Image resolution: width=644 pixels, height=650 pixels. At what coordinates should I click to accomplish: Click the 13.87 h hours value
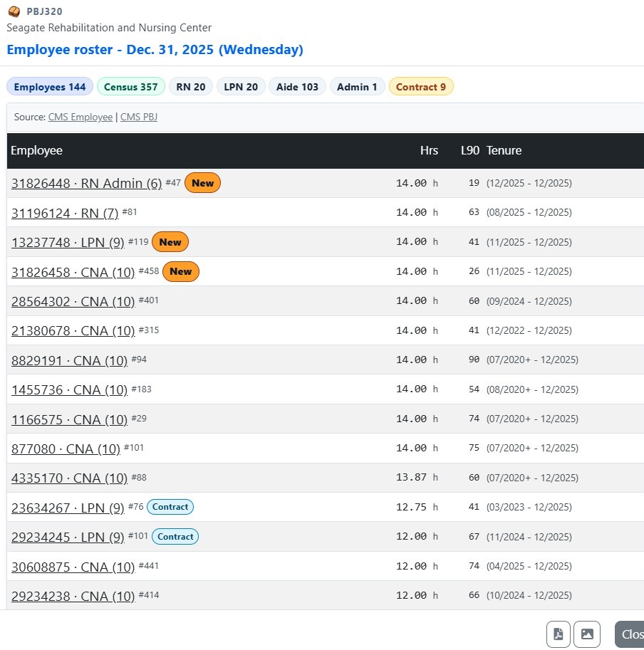pos(417,478)
